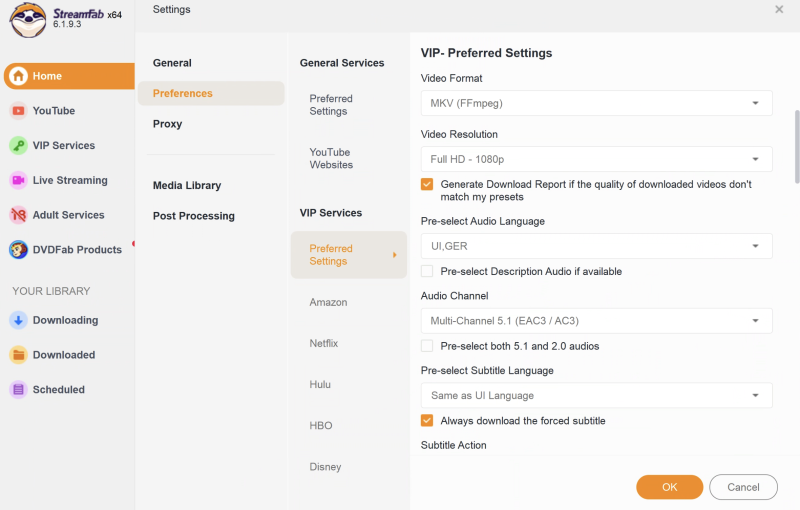The height and width of the screenshot is (510, 800).
Task: Open the Video Resolution dropdown
Action: [596, 159]
